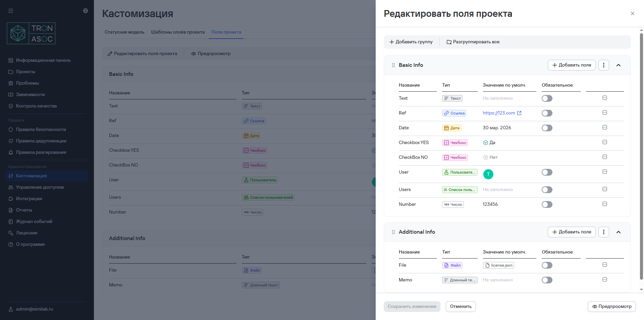The width and height of the screenshot is (644, 320).
Task: Click the external link icon next to https://123.com
Action: pyautogui.click(x=519, y=113)
